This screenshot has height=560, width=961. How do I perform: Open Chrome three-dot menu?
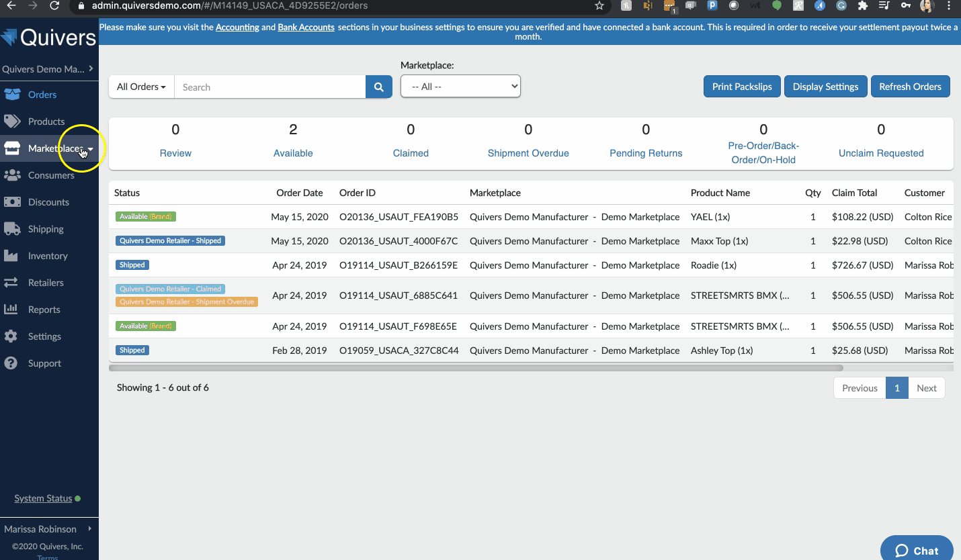point(948,5)
